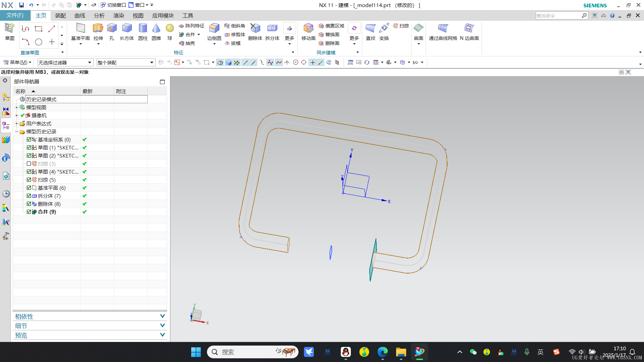Toggle checkbox for 草图 (2) feature
644x362 pixels.
tap(29, 156)
